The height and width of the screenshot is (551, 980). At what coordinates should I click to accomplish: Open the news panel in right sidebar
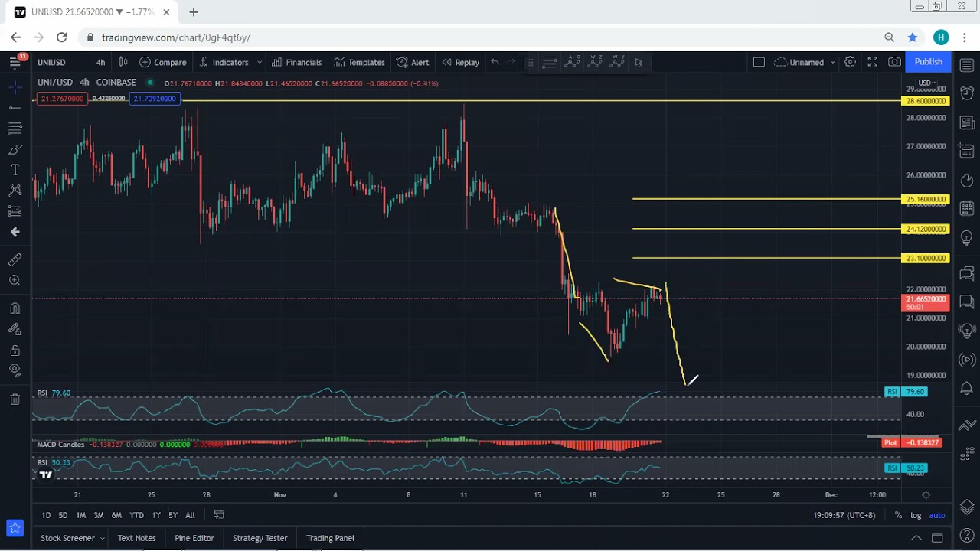tap(966, 122)
